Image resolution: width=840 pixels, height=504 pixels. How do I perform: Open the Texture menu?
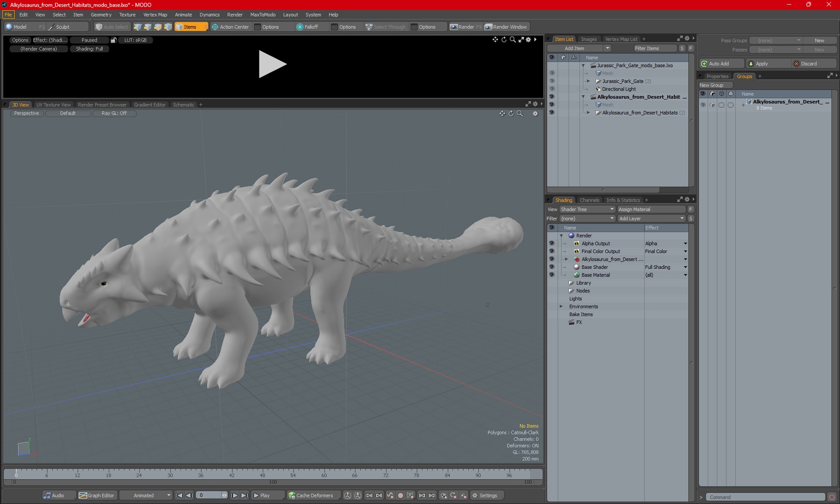[127, 15]
